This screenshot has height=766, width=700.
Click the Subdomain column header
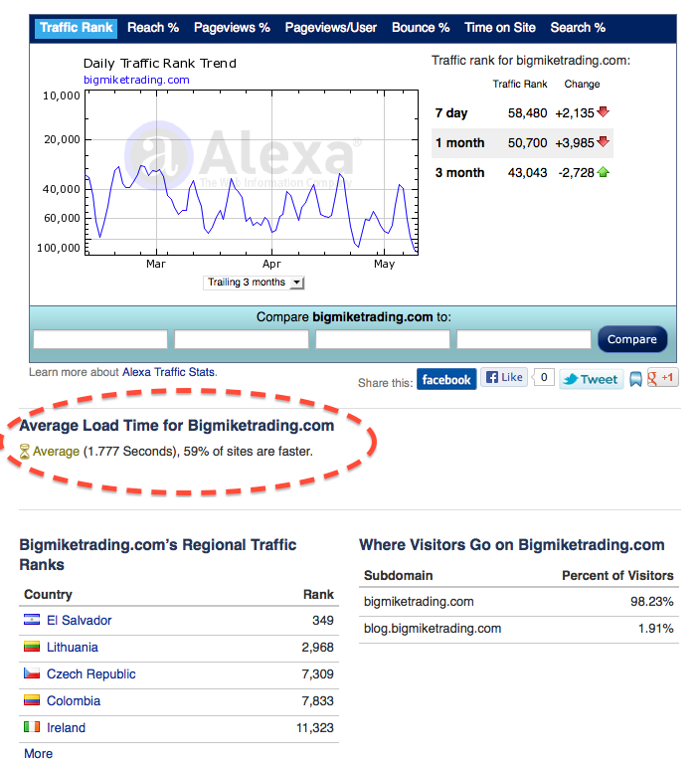tap(399, 575)
